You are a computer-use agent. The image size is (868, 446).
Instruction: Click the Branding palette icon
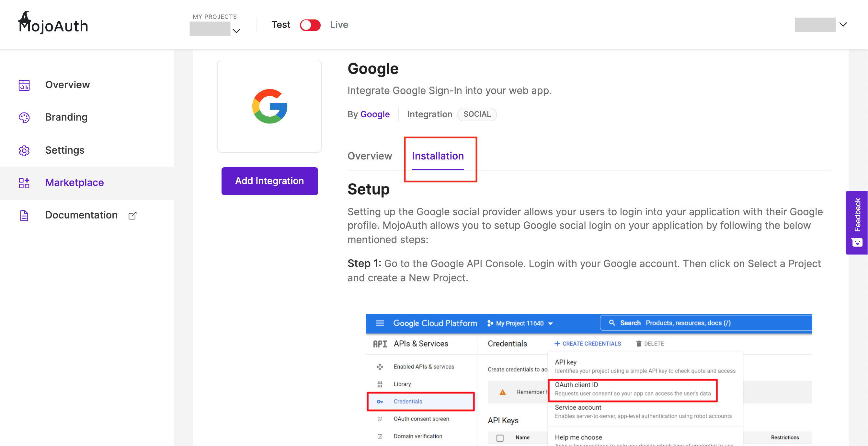click(x=24, y=117)
